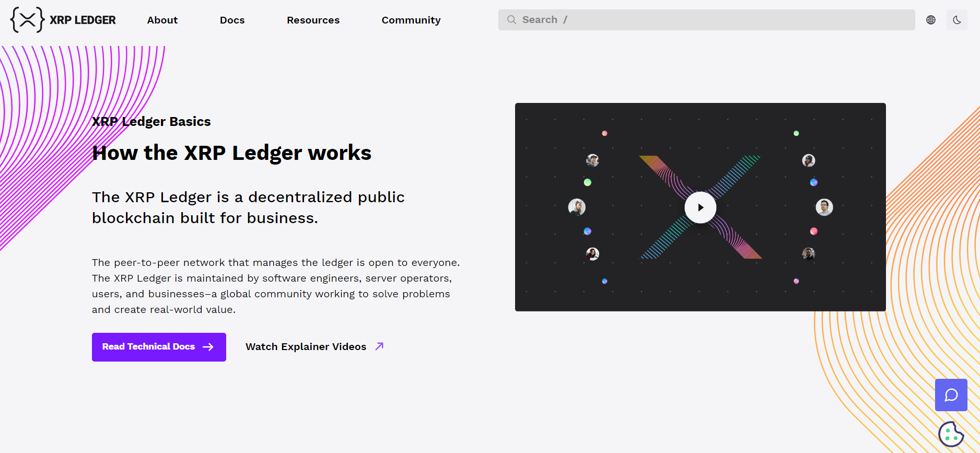The height and width of the screenshot is (453, 980).
Task: Open Watch Explainer Videos link
Action: pyautogui.click(x=315, y=346)
